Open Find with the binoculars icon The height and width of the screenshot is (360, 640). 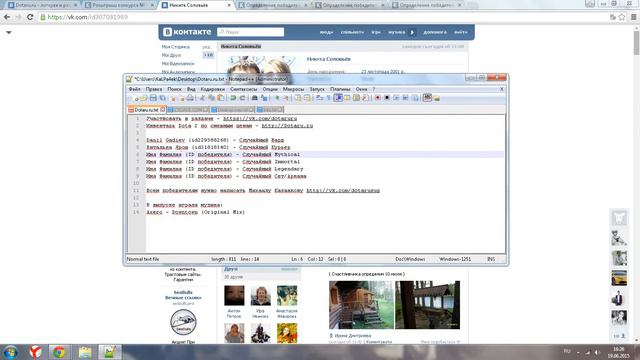coord(254,98)
